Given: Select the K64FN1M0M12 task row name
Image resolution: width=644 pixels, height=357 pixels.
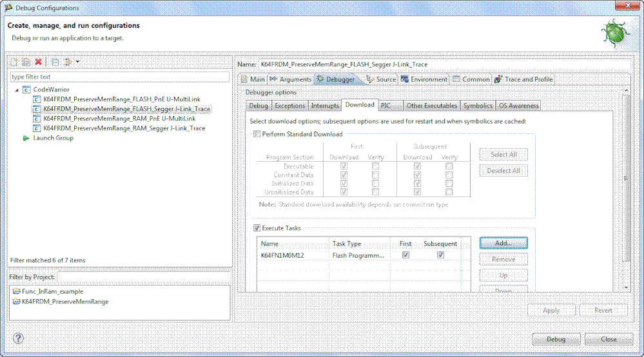Looking at the screenshot, I should [x=282, y=255].
